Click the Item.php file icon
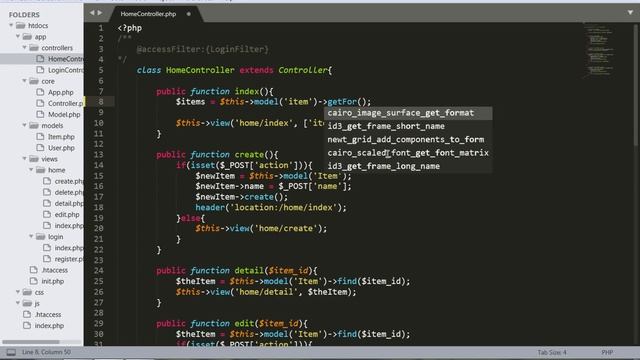 tap(40, 136)
